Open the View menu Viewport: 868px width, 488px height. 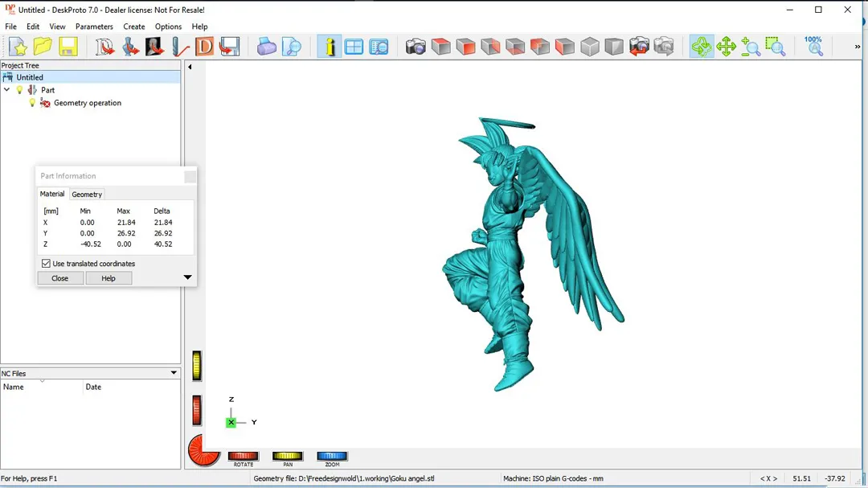[57, 27]
